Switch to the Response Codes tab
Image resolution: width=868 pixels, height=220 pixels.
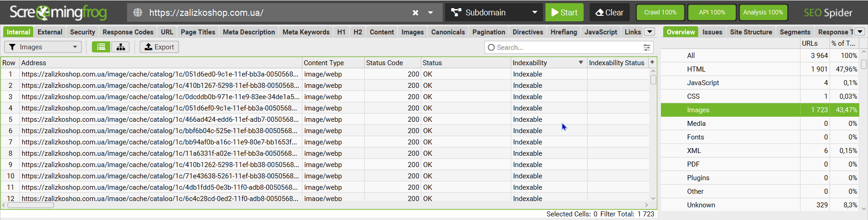point(128,32)
